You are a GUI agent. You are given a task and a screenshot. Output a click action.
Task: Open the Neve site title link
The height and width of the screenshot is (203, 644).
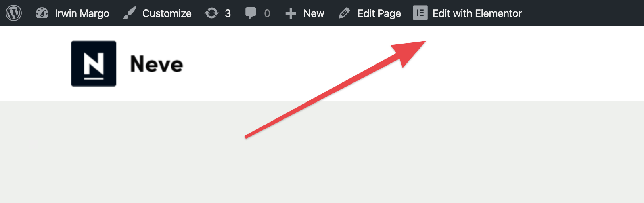point(156,64)
